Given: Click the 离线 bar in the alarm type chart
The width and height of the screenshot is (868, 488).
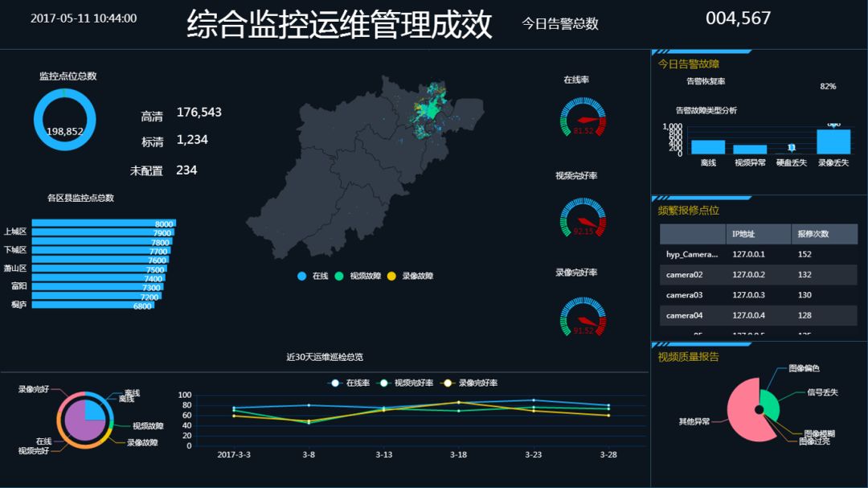Looking at the screenshot, I should click(x=708, y=147).
